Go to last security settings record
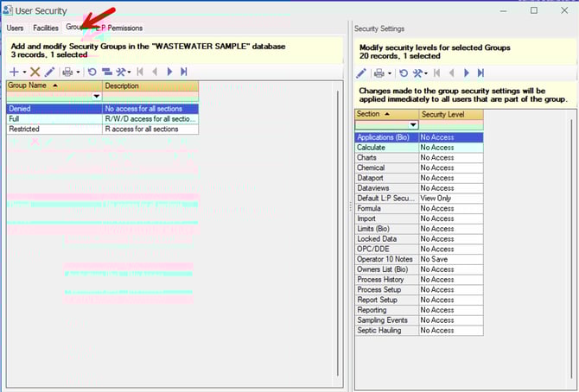Viewport: 579px width, 392px height. pos(480,73)
